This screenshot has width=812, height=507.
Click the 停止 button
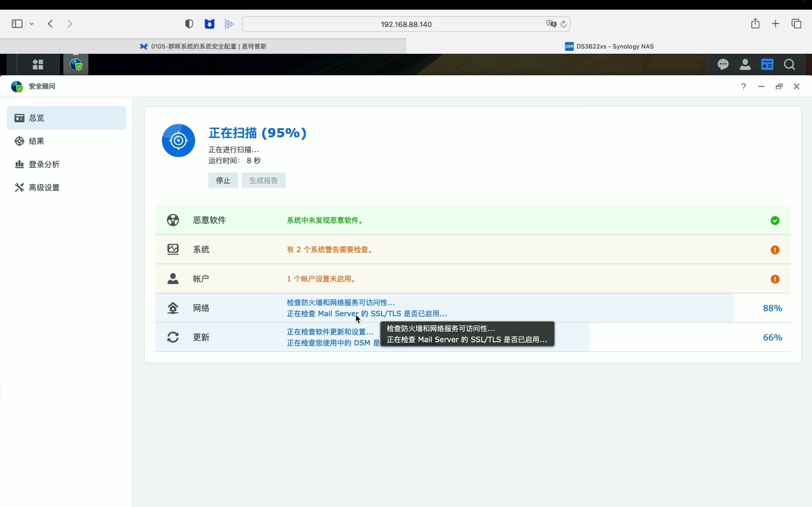223,180
